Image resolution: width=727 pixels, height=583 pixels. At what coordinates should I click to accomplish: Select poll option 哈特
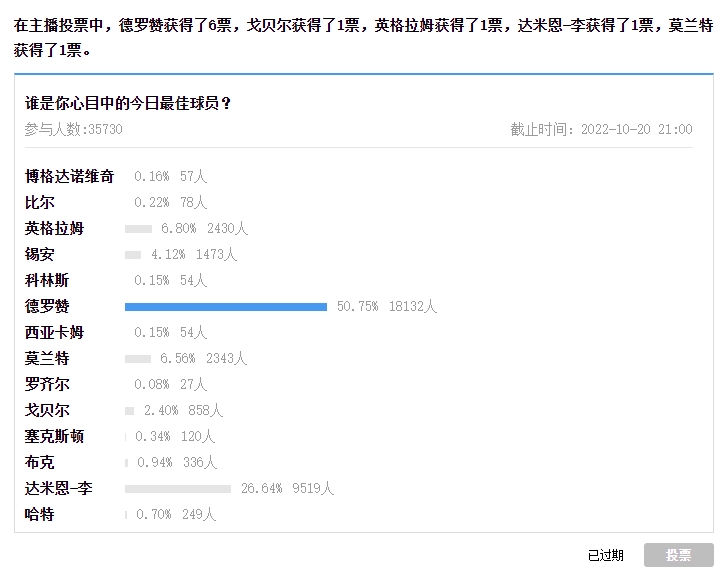click(39, 514)
